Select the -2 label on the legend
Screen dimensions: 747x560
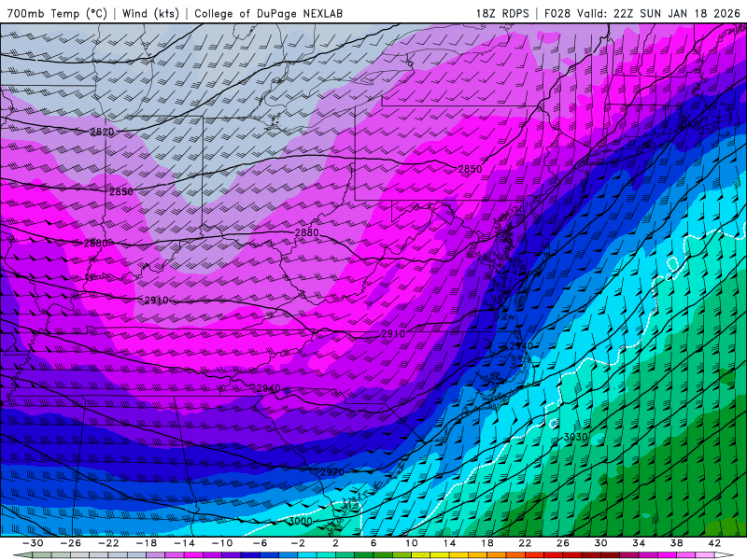[x=298, y=543]
